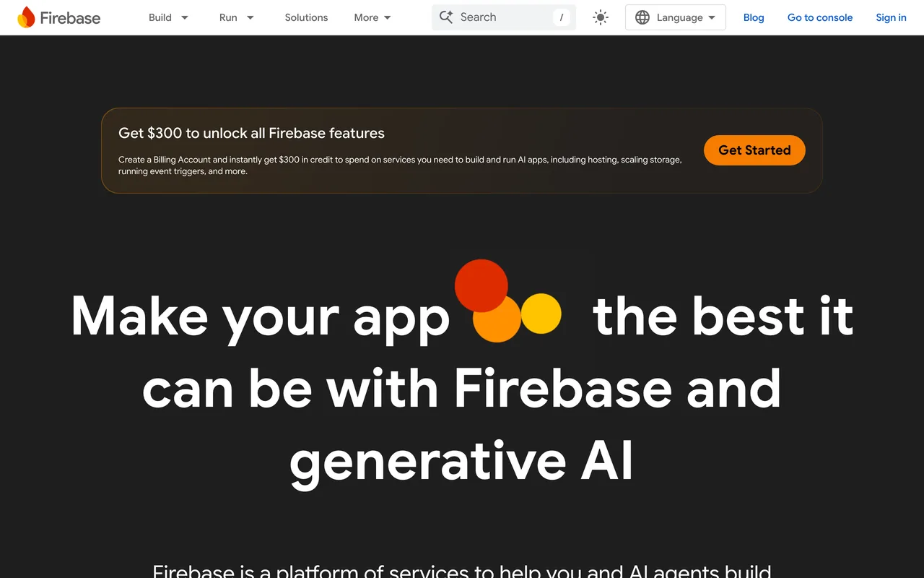Open the More menu
Viewport: 924px width, 578px height.
click(366, 17)
